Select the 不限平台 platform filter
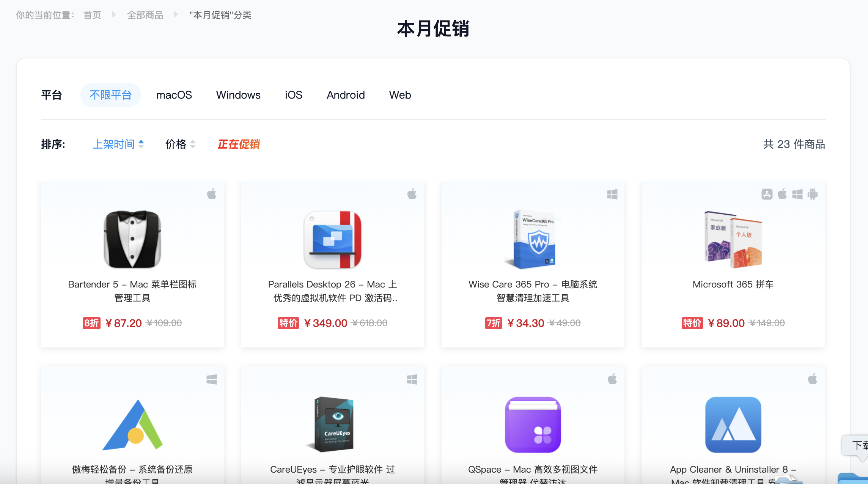This screenshot has height=484, width=868. click(x=111, y=95)
